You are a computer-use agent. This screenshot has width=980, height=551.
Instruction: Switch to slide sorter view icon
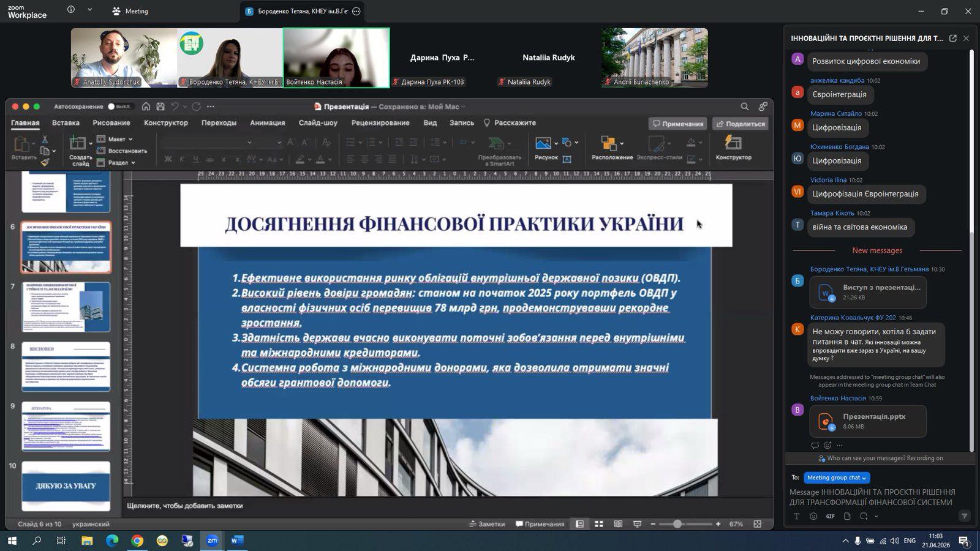(599, 524)
